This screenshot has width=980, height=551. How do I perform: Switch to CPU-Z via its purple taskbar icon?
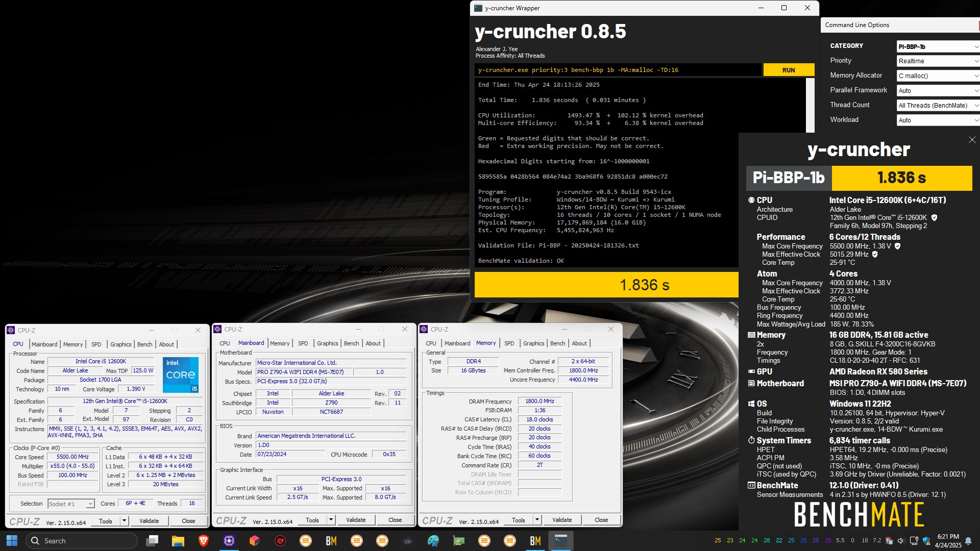229,541
